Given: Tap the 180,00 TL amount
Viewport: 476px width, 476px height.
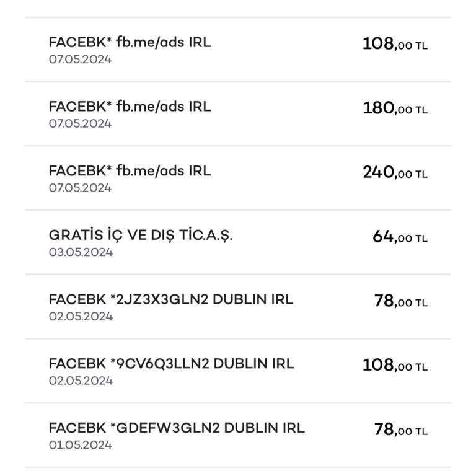Looking at the screenshot, I should coord(395,108).
